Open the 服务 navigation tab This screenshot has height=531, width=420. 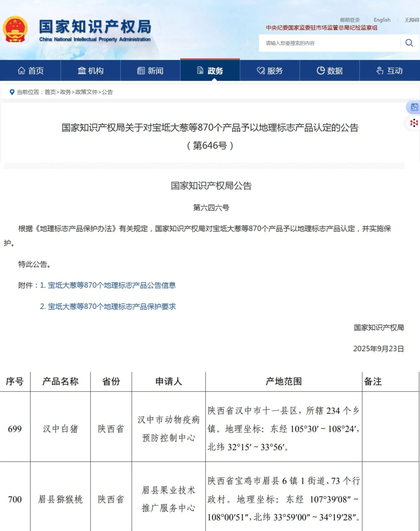tap(270, 71)
